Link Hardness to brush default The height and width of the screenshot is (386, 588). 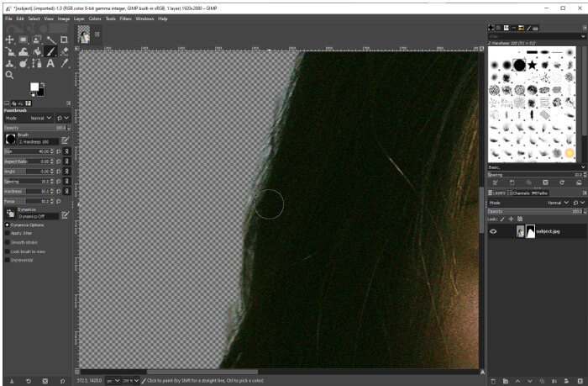(x=66, y=191)
